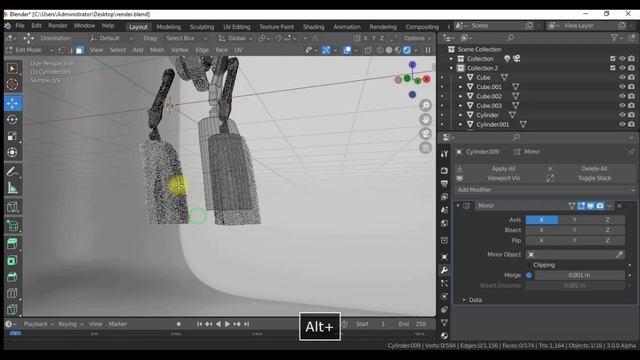Open the Render menu
Screen dimensions: 640x360
click(x=58, y=26)
